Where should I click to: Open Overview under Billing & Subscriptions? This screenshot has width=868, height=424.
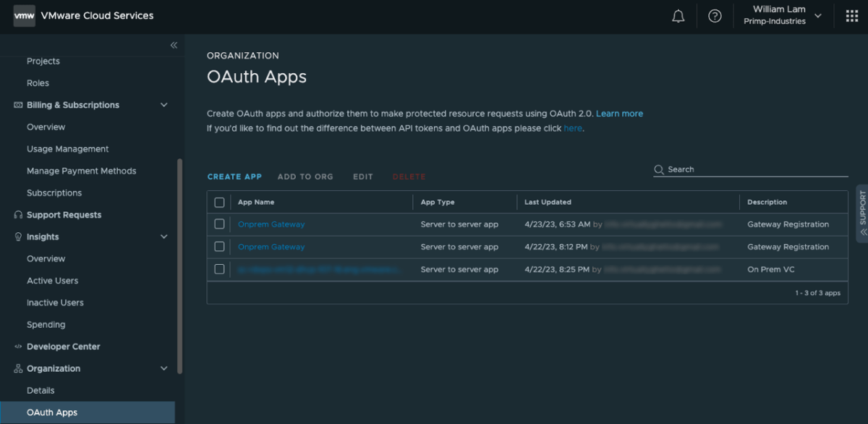click(46, 127)
